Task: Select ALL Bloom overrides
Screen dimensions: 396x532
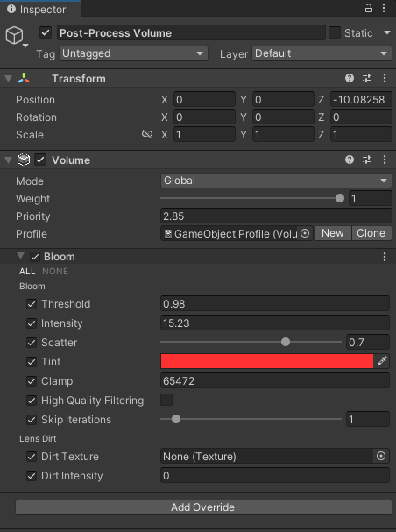Action: pyautogui.click(x=27, y=272)
